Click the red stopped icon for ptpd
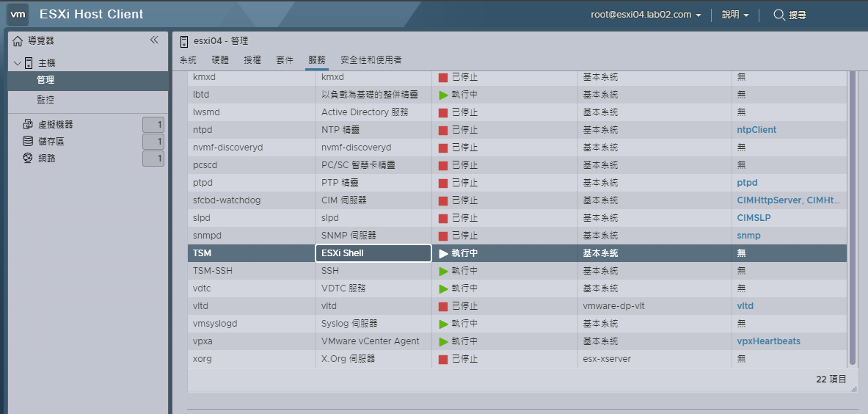Image resolution: width=868 pixels, height=414 pixels. (x=443, y=183)
